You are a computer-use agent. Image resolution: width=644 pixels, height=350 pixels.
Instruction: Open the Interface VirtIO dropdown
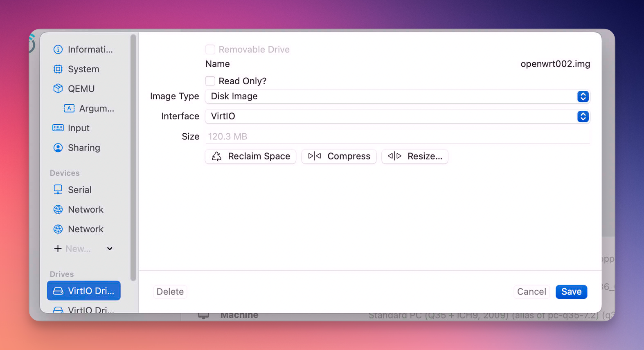point(397,117)
